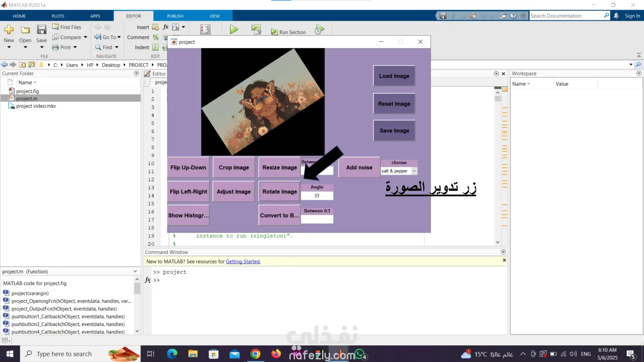Click the Compare tool

point(67,37)
